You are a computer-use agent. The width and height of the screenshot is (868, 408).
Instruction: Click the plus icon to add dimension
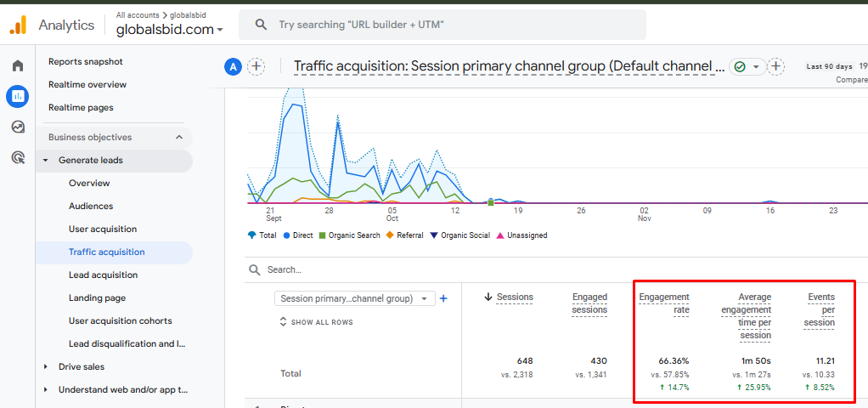[x=443, y=298]
